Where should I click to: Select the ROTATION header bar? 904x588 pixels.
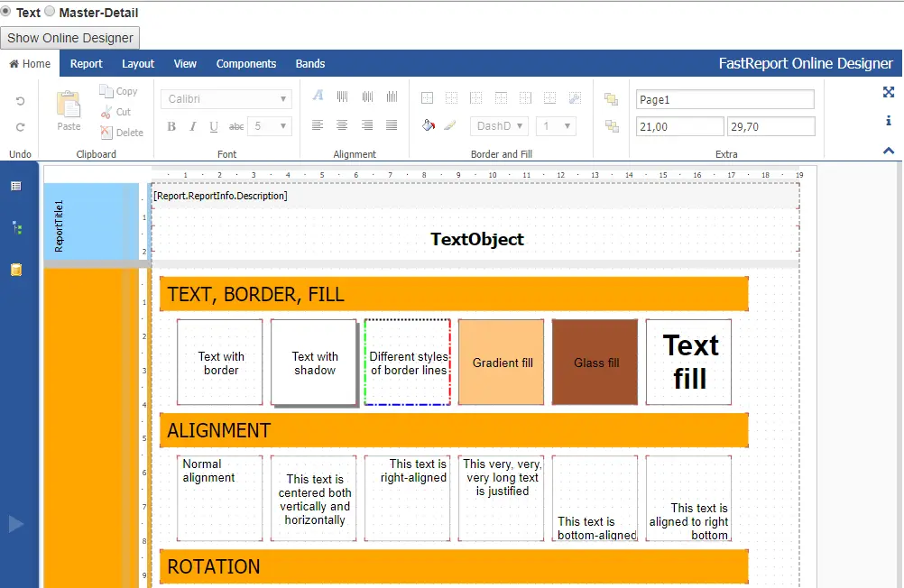tap(455, 566)
